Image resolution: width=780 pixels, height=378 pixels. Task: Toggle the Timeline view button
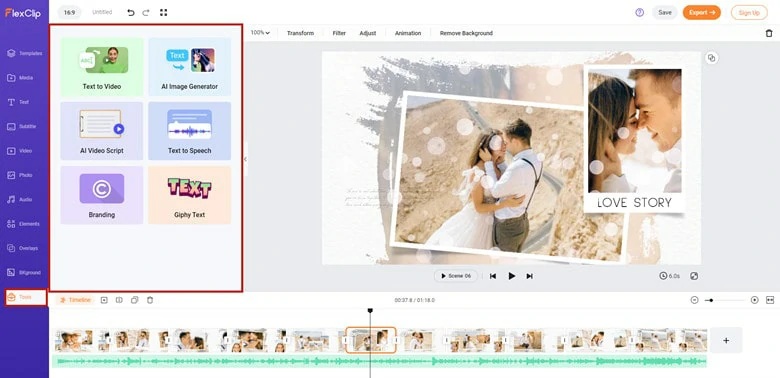75,300
